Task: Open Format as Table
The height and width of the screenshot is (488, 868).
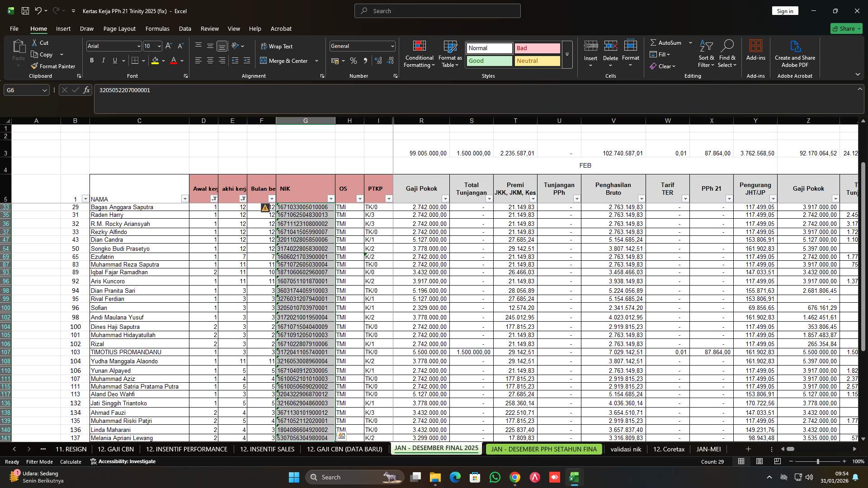Action: [x=449, y=53]
